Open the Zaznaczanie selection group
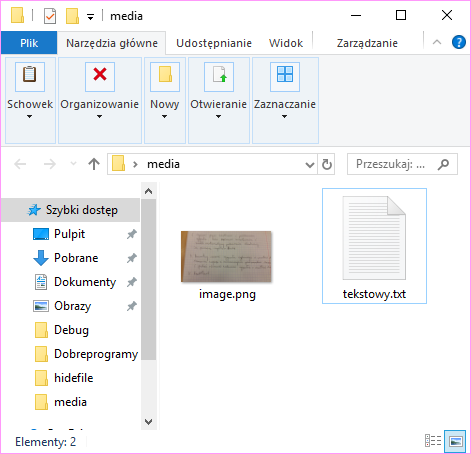 coord(285,100)
